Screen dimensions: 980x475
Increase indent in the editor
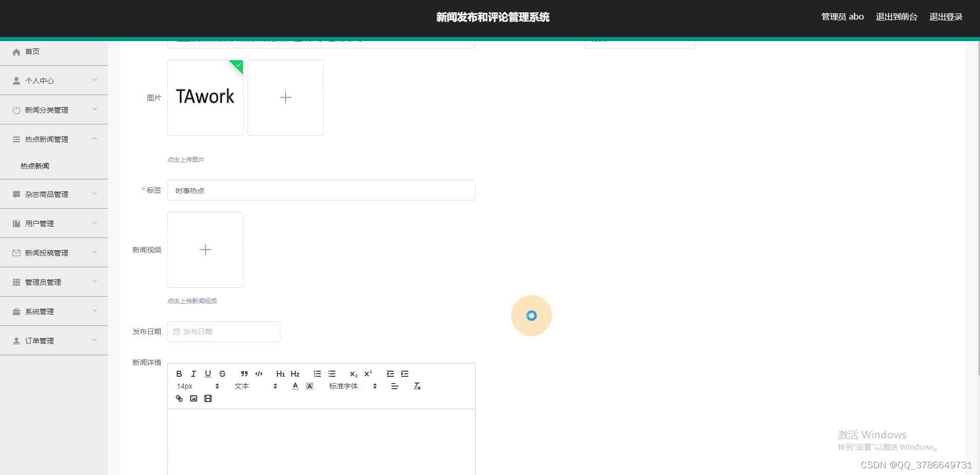405,374
